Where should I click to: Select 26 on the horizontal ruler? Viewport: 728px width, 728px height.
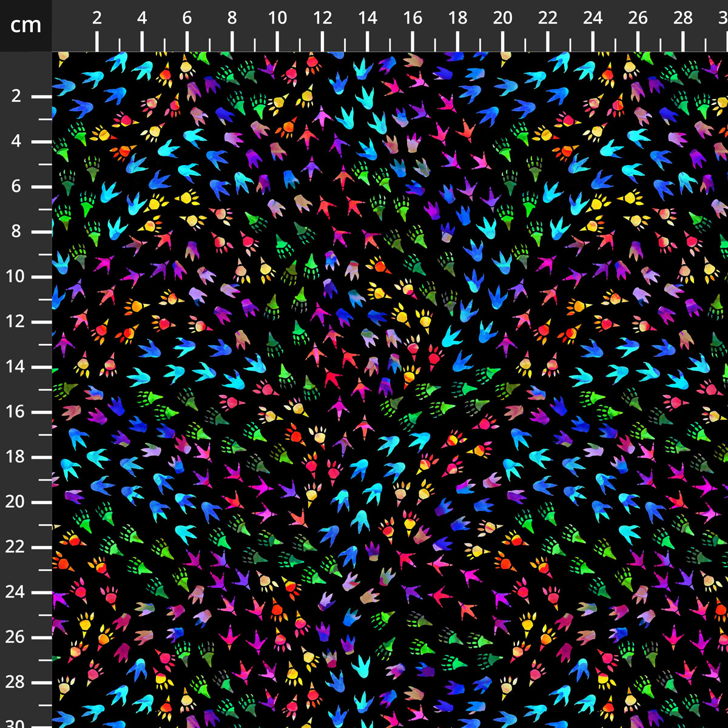point(638,18)
